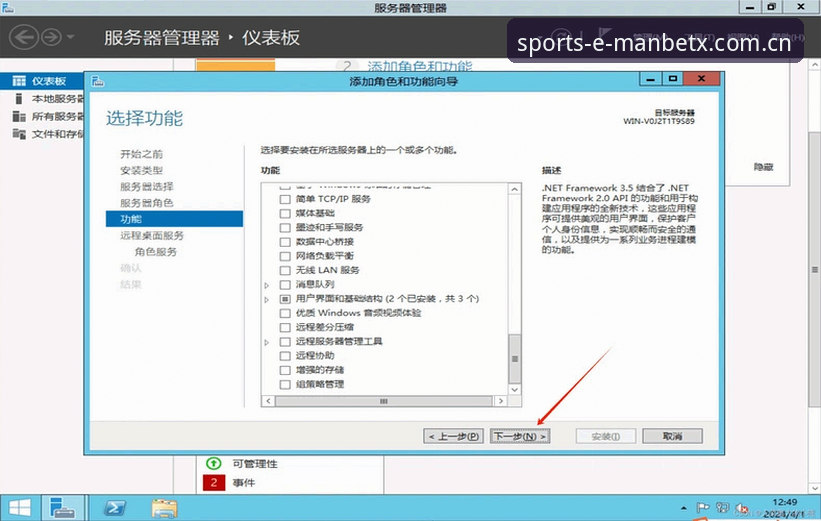Image resolution: width=821 pixels, height=521 pixels.
Task: Tick the 组策略管理 checkbox
Action: 285,385
